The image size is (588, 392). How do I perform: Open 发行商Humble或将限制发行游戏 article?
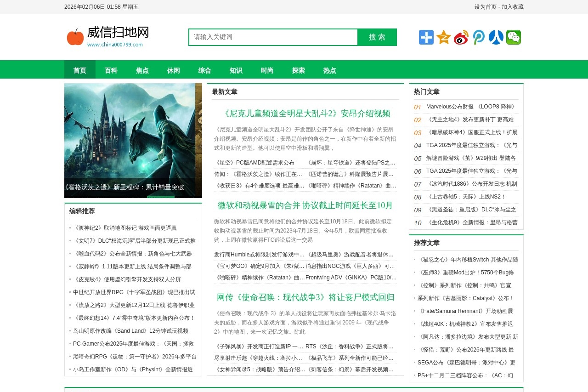point(260,255)
